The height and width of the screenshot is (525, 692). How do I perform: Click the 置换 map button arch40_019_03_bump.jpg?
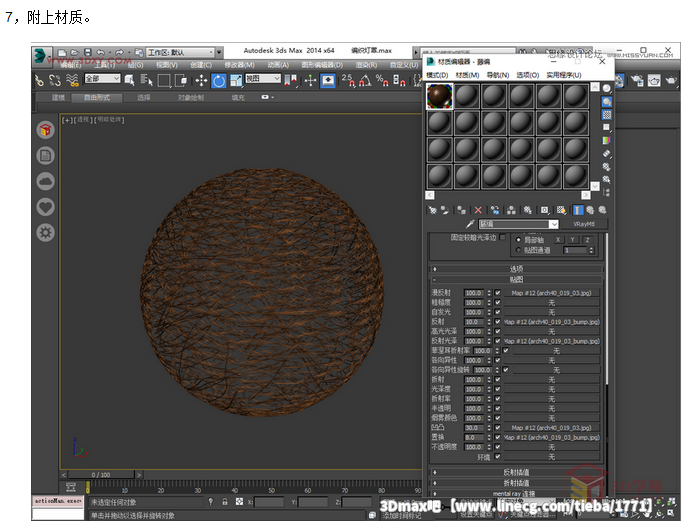point(551,437)
